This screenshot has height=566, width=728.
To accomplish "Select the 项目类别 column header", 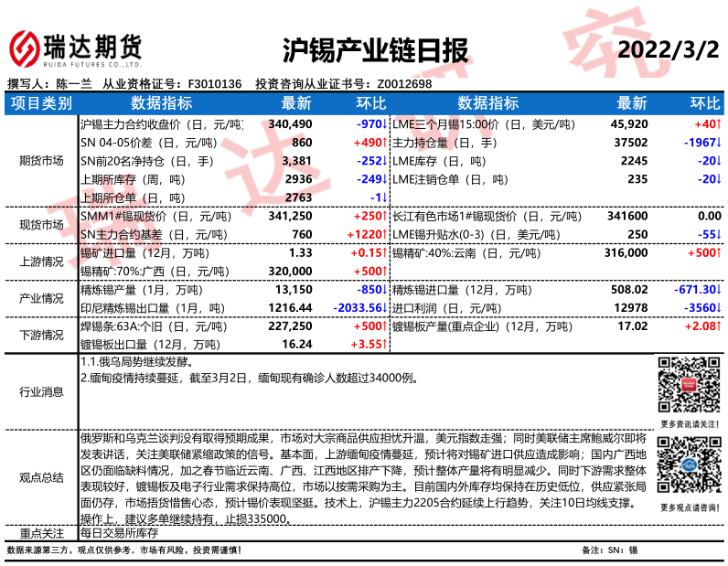I will coord(41,103).
